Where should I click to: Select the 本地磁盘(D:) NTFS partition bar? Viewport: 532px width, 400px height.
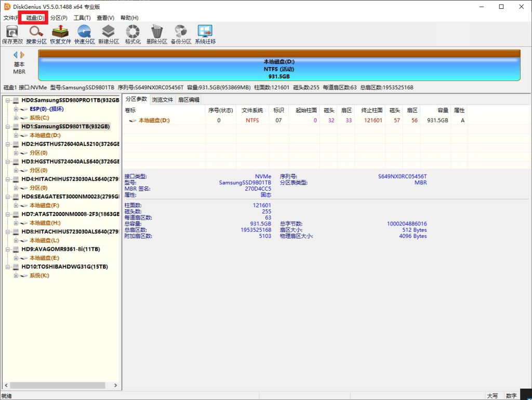[x=279, y=69]
